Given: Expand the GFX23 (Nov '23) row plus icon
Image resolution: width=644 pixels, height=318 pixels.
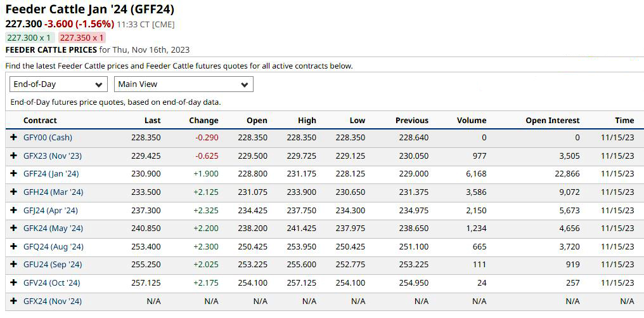Looking at the screenshot, I should click(13, 156).
